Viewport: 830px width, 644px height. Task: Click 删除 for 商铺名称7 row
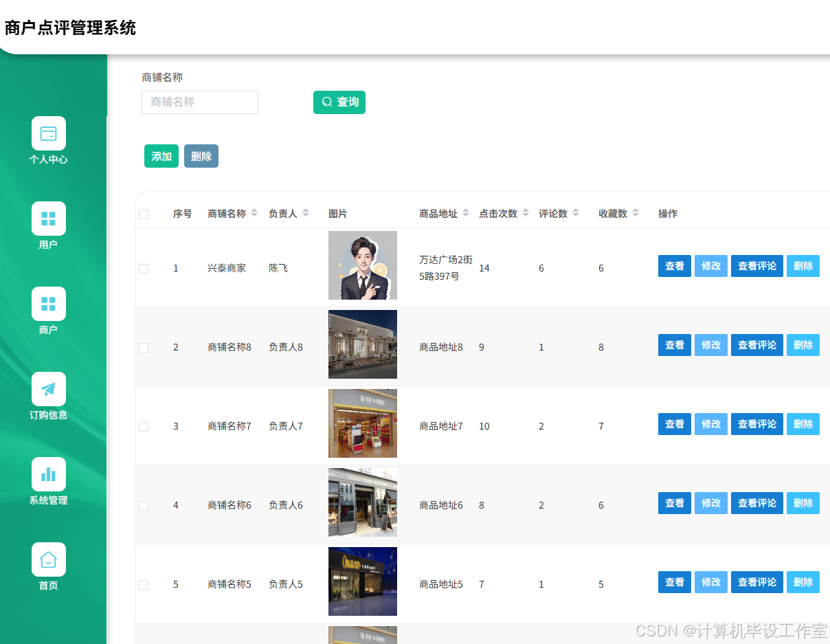tap(803, 424)
